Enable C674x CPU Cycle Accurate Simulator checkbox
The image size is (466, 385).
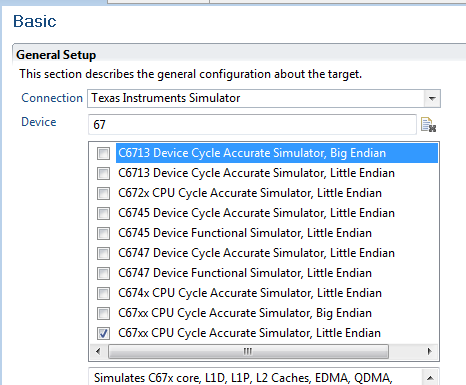coord(103,293)
